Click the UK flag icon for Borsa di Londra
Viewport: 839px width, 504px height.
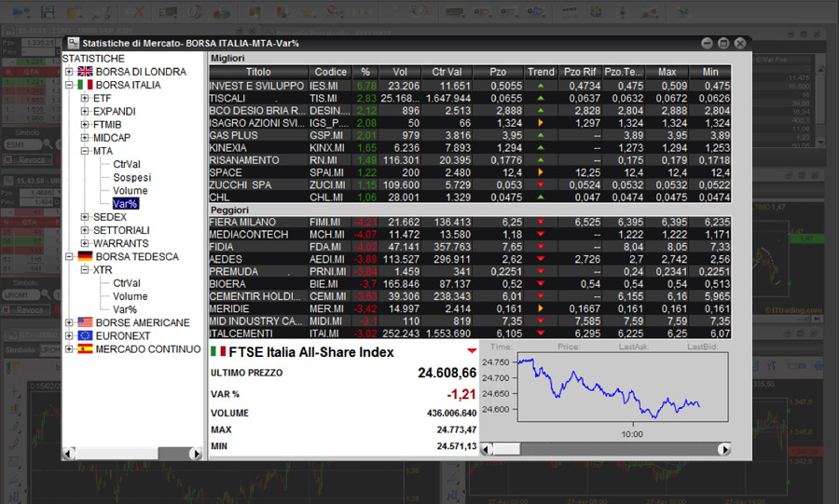coord(85,72)
